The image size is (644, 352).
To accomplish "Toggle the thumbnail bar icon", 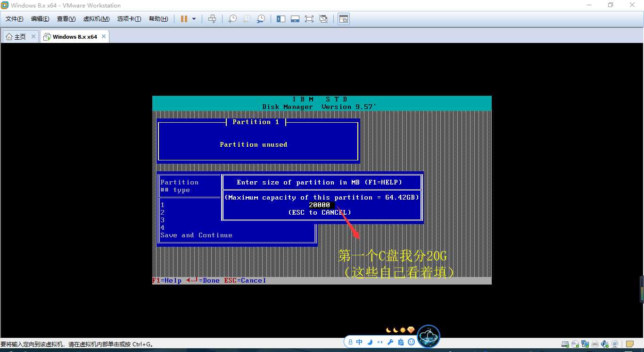I will tap(295, 19).
